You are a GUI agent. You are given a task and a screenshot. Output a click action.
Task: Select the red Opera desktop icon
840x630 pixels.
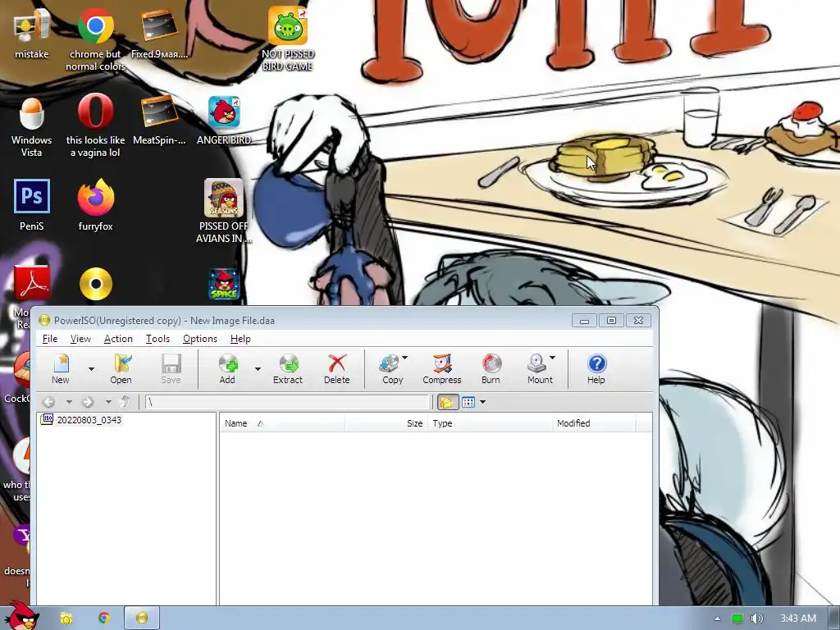(x=95, y=126)
